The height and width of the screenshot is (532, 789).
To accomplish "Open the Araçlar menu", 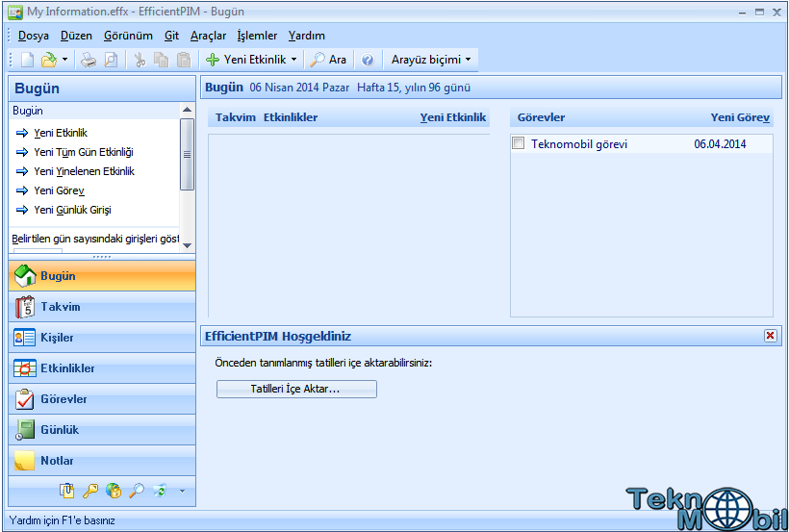I will (209, 36).
